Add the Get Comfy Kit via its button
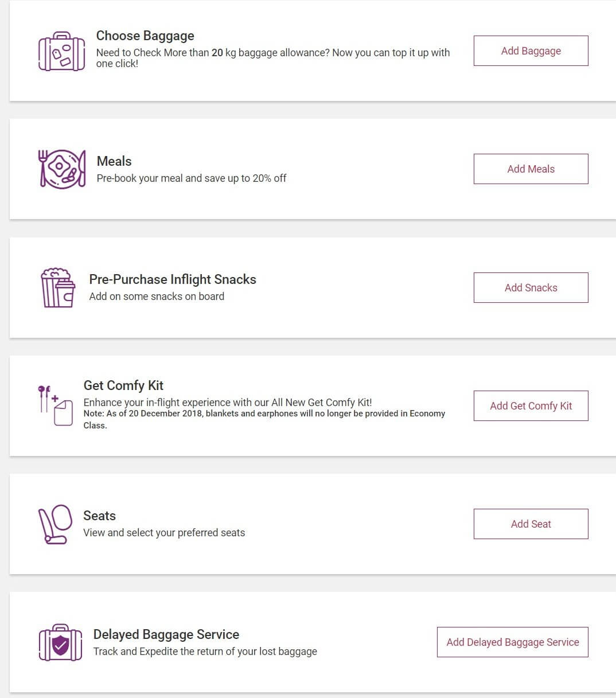This screenshot has width=616, height=698. [x=531, y=405]
